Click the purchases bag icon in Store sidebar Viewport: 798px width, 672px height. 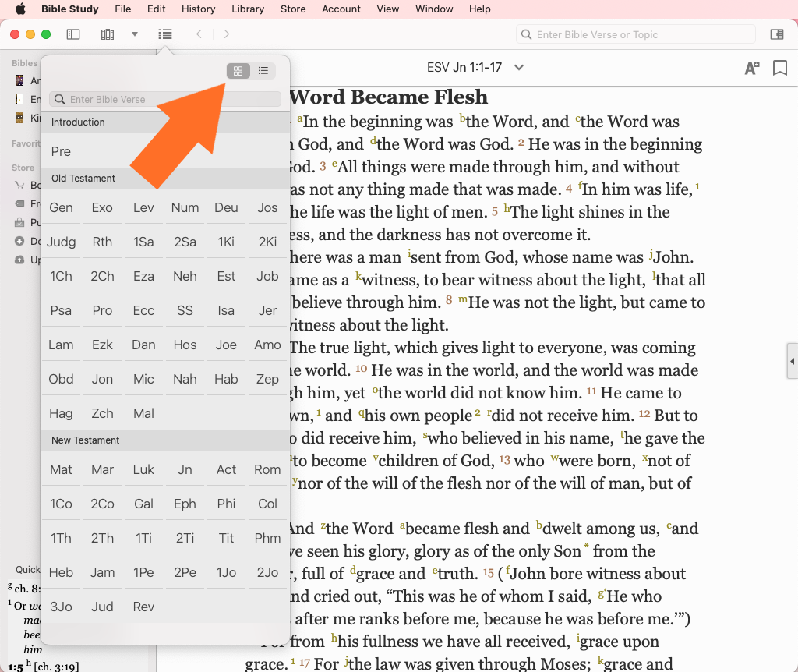(x=19, y=222)
